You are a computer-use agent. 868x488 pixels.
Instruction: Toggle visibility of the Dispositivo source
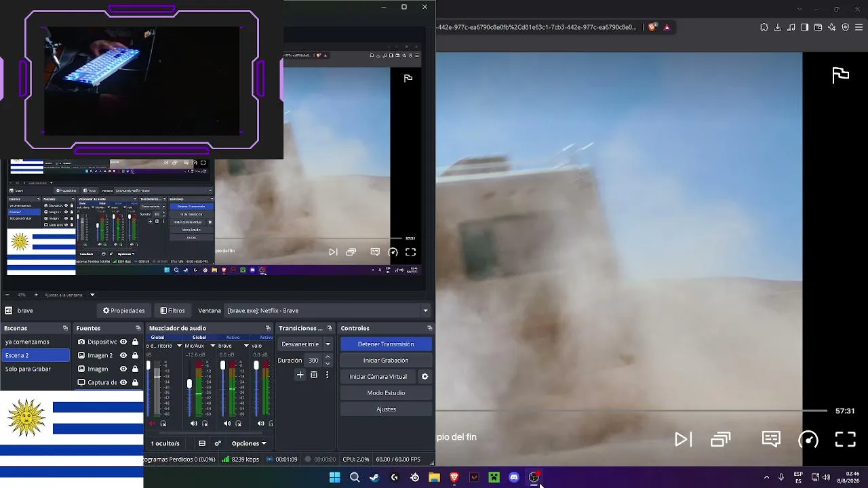click(x=123, y=342)
